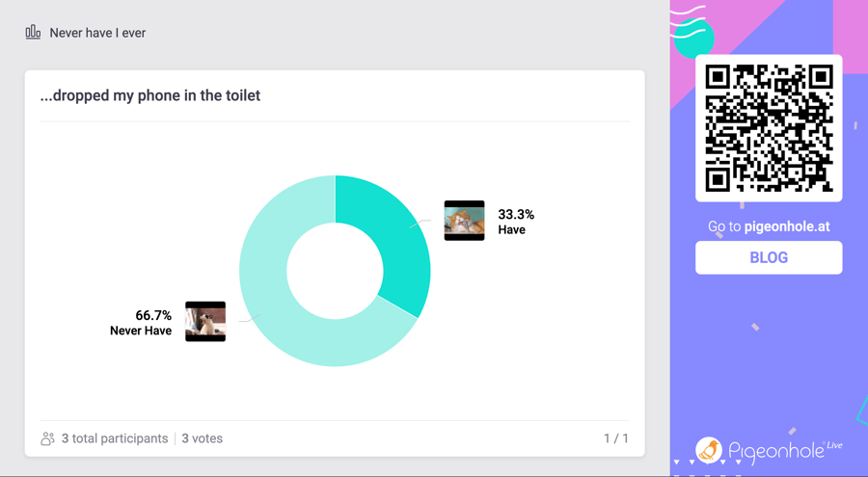The image size is (868, 477).
Task: Open the pigeonhole.at link text
Action: click(x=787, y=226)
